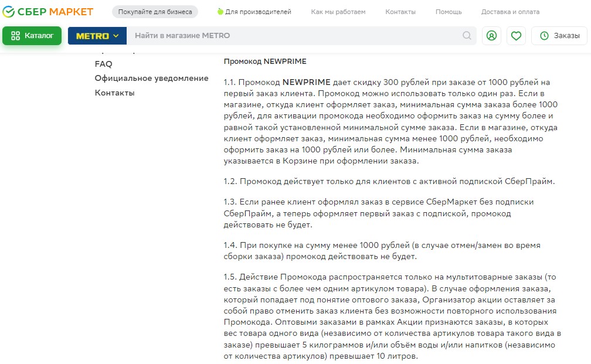Click clause 1.3 text starting Если ранее клиент
The image size is (591, 364).
[x=378, y=213]
